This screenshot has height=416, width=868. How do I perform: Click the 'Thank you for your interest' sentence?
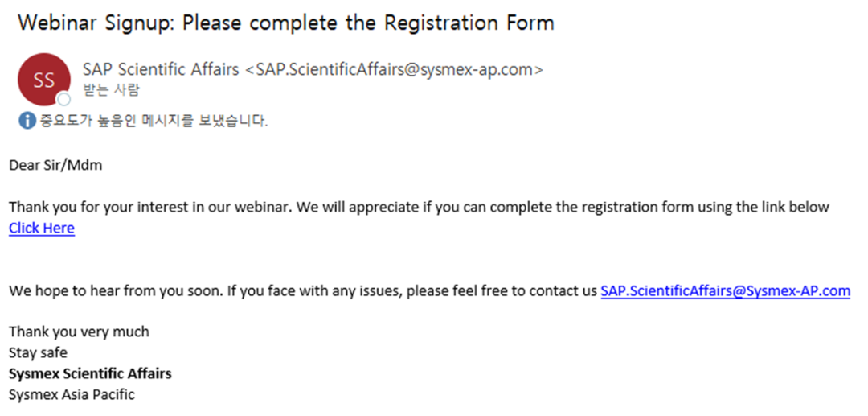[419, 207]
